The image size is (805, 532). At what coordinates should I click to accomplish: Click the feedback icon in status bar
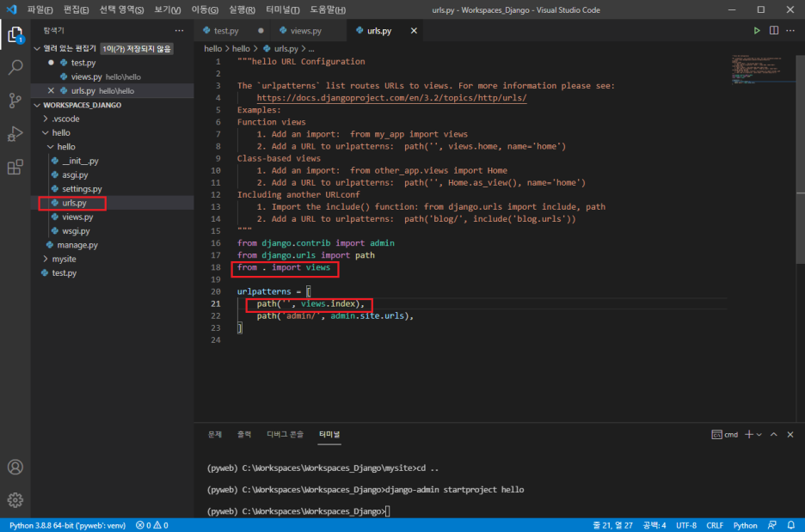coord(772,525)
